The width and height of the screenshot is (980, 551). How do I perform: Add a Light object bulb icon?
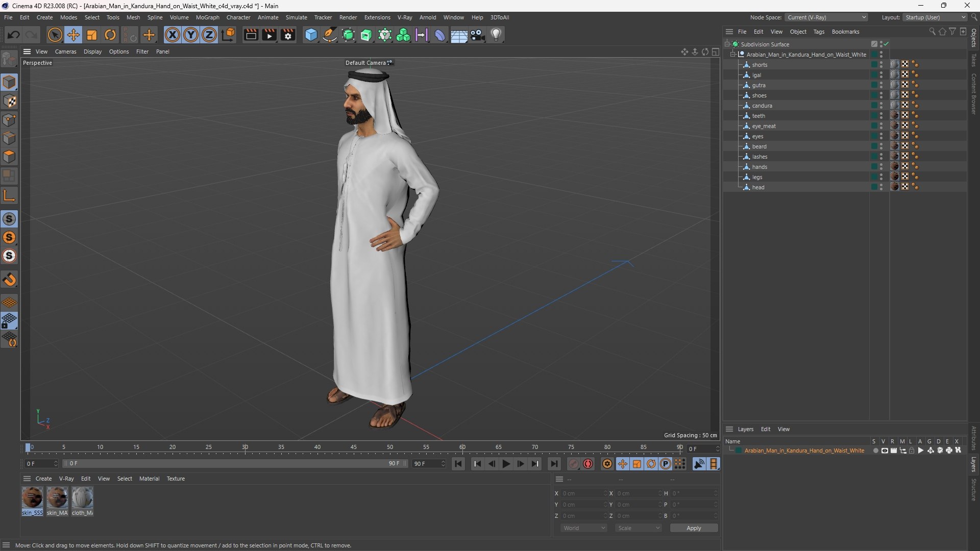pos(496,35)
